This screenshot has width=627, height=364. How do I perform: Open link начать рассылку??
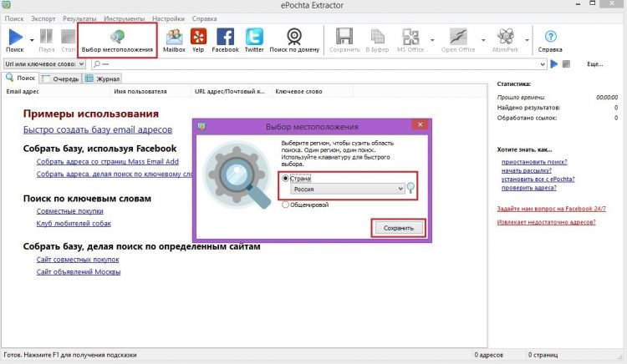tap(527, 170)
